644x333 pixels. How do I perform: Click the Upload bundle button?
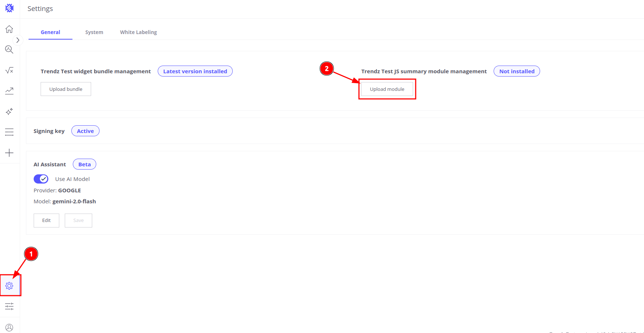tap(66, 89)
